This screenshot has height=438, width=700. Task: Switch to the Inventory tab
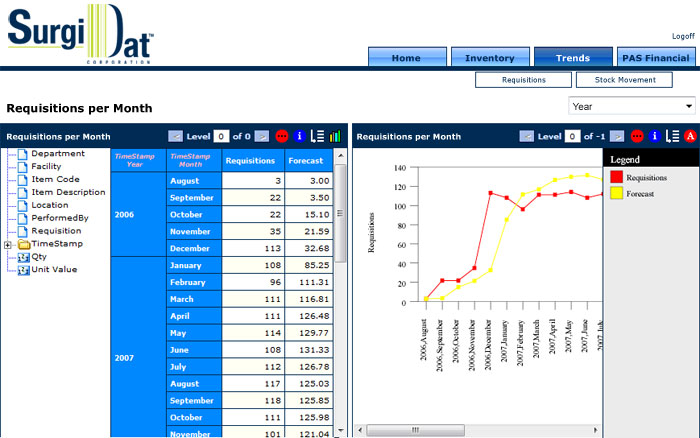[x=490, y=58]
